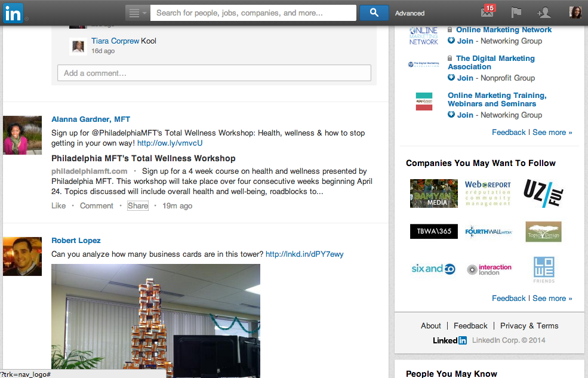Open Bamyan Media company logo
Screen dimensions: 588x378
point(434,193)
